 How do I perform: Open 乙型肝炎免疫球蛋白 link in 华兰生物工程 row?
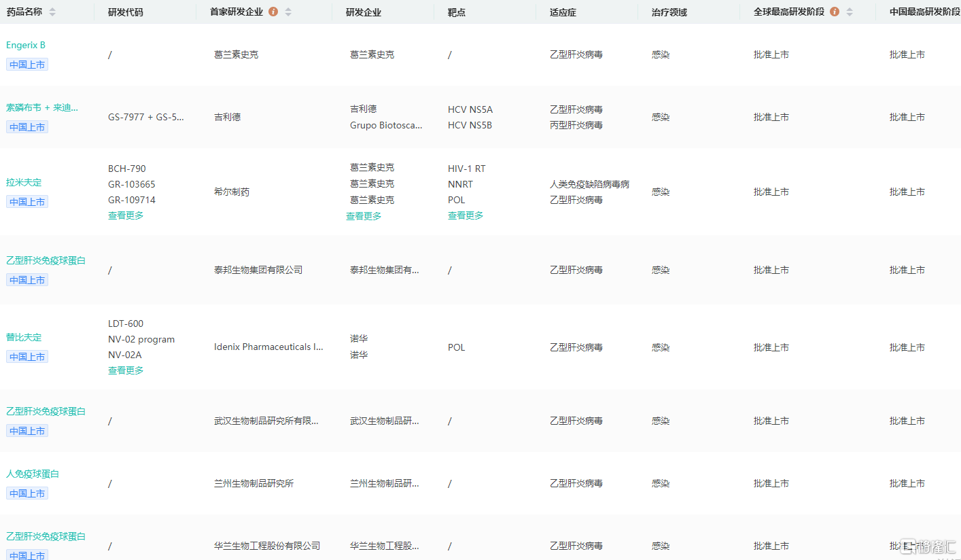46,536
